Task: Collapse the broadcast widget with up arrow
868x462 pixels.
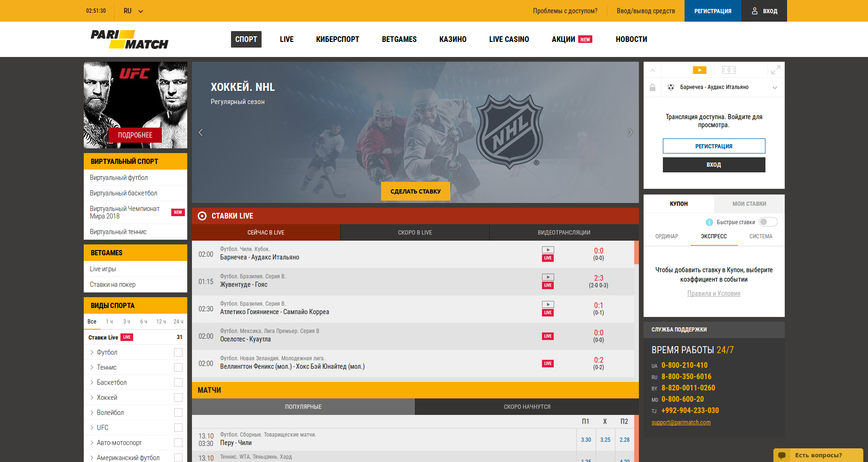Action: click(x=653, y=70)
